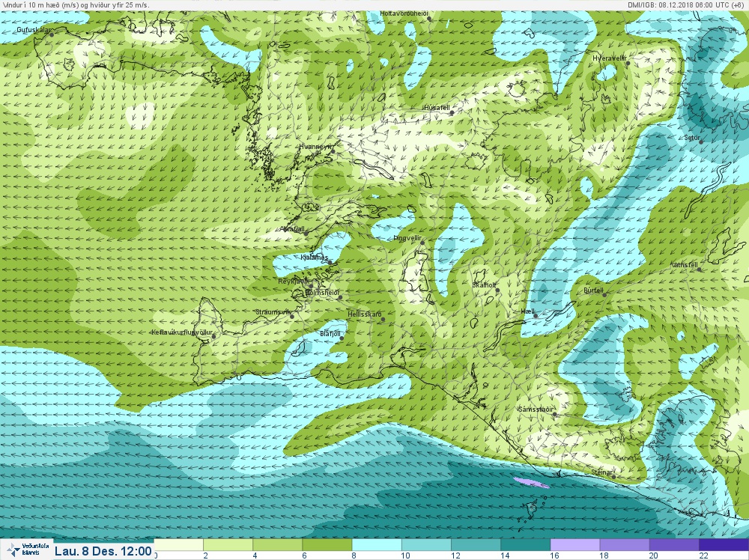Click the Hveravellir station label
This screenshot has width=749, height=560.
(x=610, y=58)
